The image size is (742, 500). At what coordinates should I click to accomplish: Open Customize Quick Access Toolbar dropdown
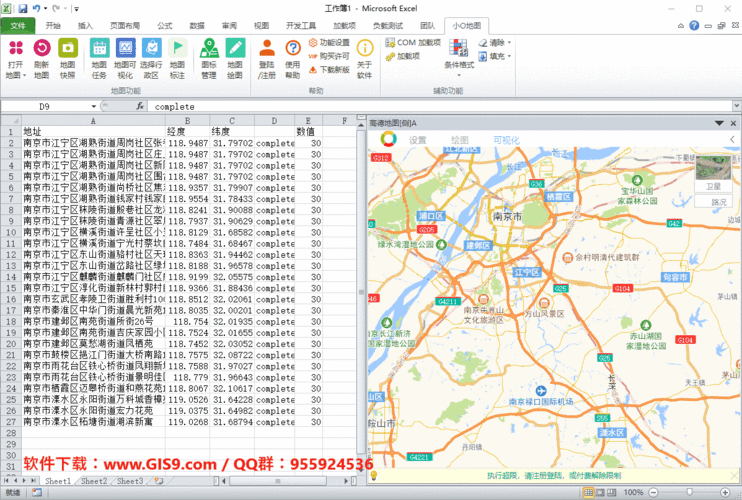click(77, 9)
